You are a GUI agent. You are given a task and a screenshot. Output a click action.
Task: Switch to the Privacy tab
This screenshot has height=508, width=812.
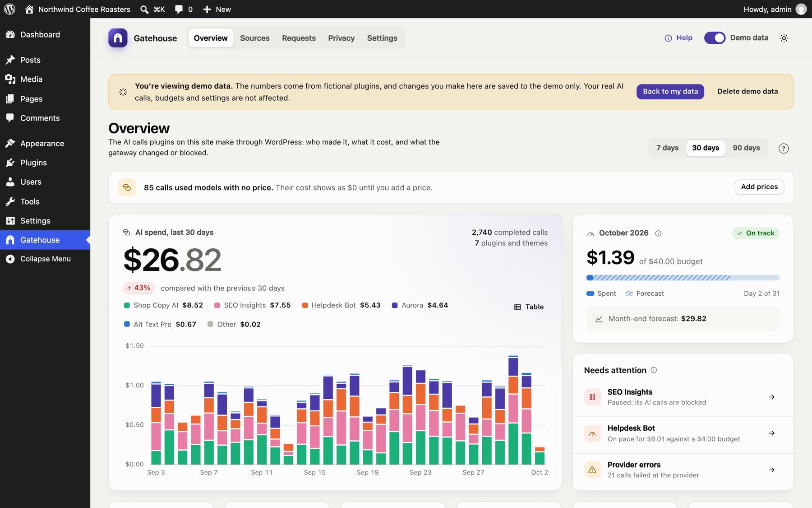coord(341,38)
